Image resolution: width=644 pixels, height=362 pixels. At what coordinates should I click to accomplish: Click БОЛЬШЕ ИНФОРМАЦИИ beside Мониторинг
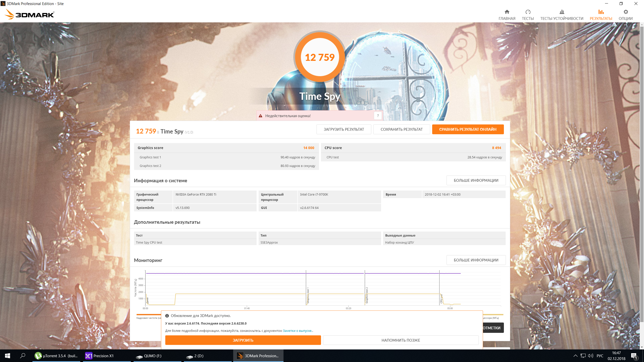point(476,260)
